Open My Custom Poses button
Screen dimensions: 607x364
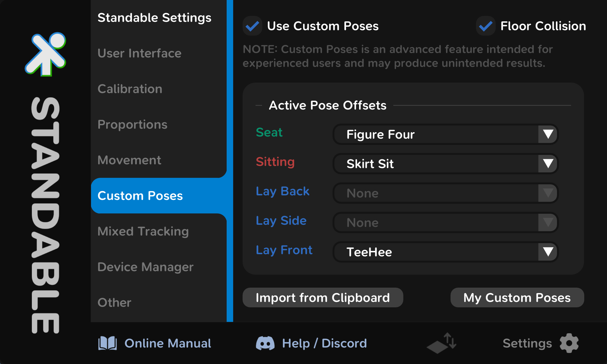pyautogui.click(x=517, y=298)
